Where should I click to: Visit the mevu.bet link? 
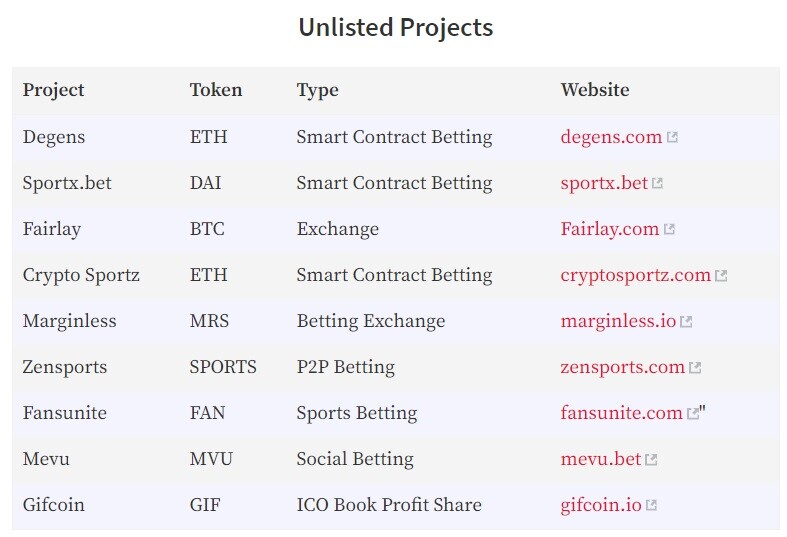[x=601, y=459]
